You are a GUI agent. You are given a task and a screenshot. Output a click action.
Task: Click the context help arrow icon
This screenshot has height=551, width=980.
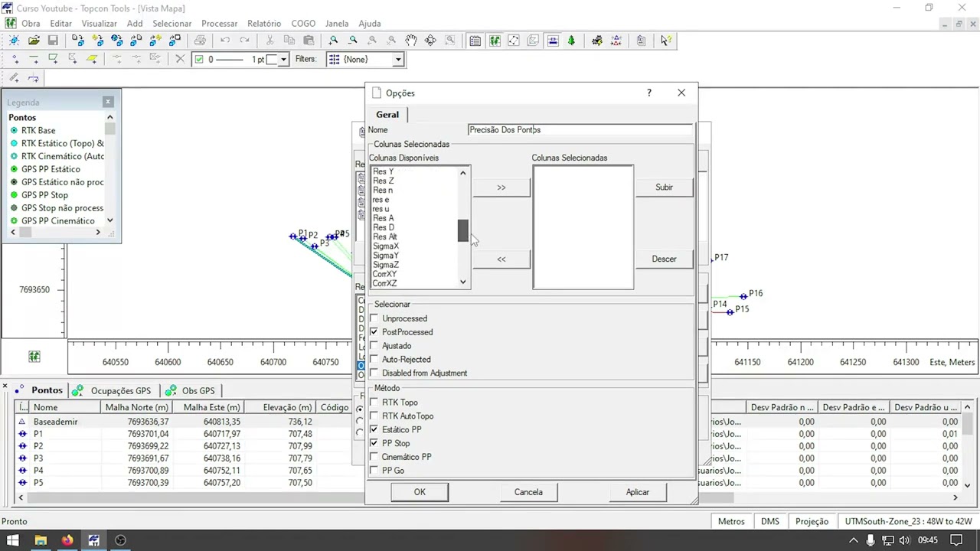[666, 41]
